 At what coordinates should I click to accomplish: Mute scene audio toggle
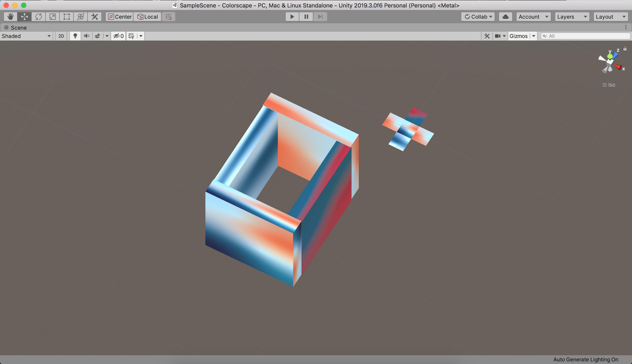[x=86, y=36]
